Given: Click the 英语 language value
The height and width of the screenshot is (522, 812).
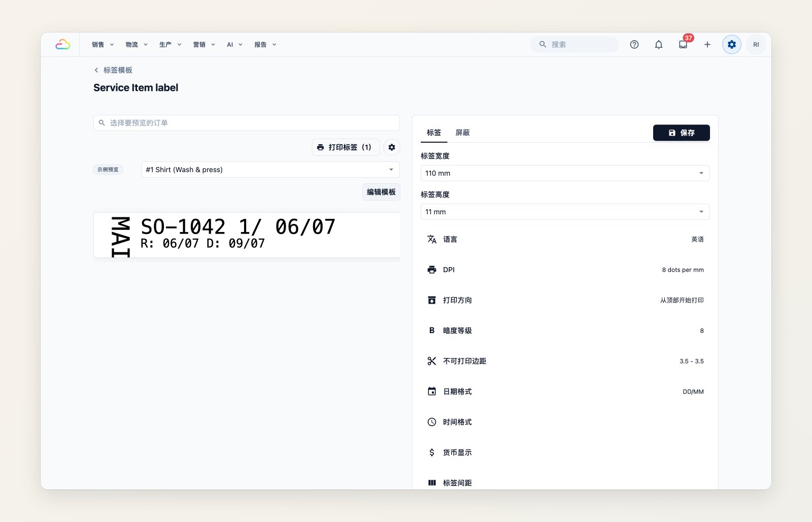Looking at the screenshot, I should click(697, 239).
